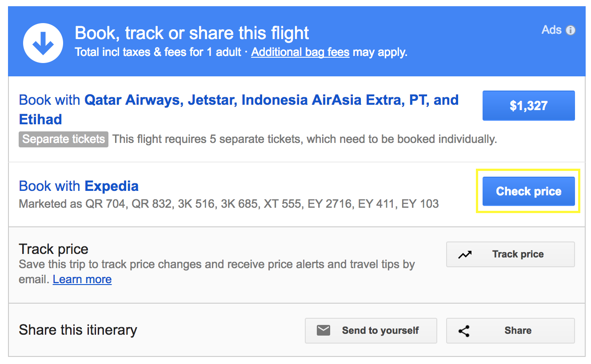Check price with Expedia
This screenshot has height=364, width=591.
pos(528,191)
